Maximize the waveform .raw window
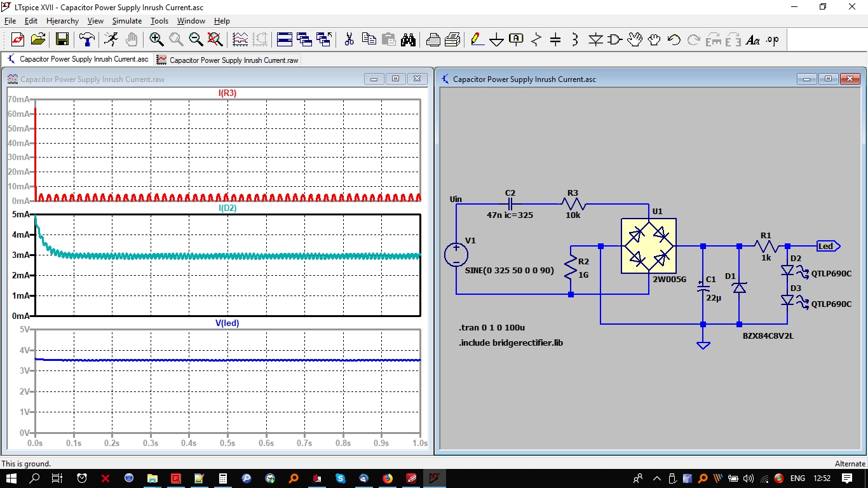868x488 pixels. coord(395,79)
